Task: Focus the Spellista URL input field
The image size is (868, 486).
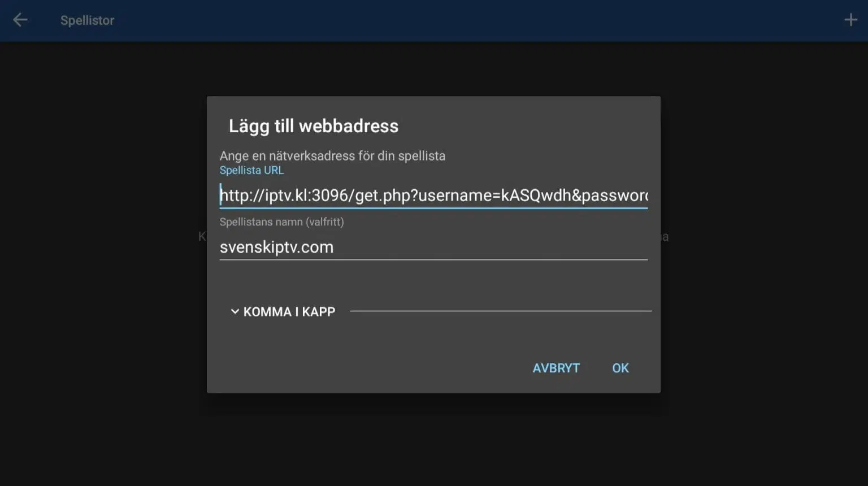Action: (433, 196)
